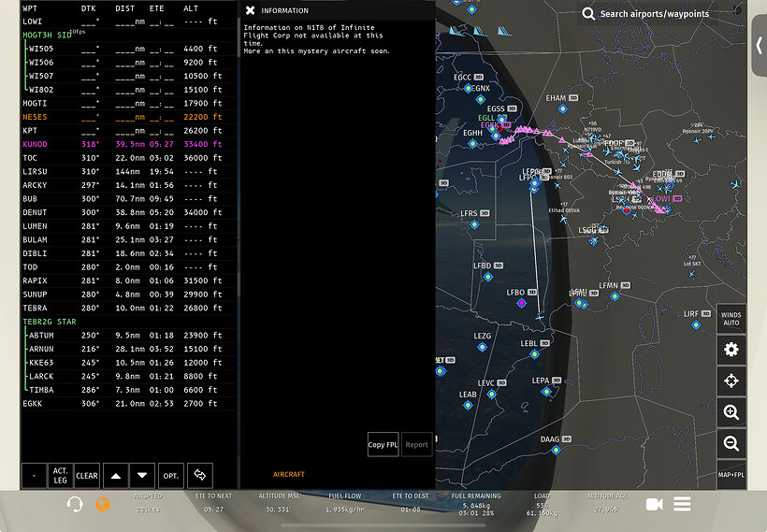Select waypoint DIBLI
The width and height of the screenshot is (767, 532).
[x=130, y=254]
